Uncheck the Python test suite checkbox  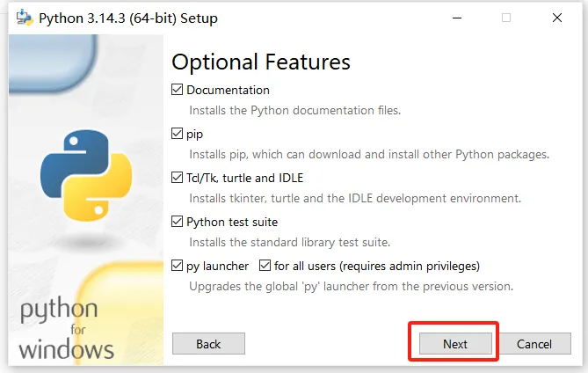tap(178, 222)
